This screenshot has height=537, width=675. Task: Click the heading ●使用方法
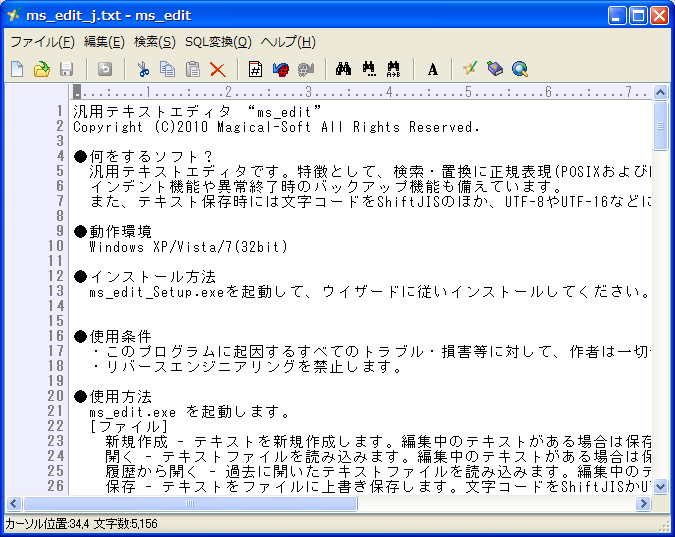112,396
